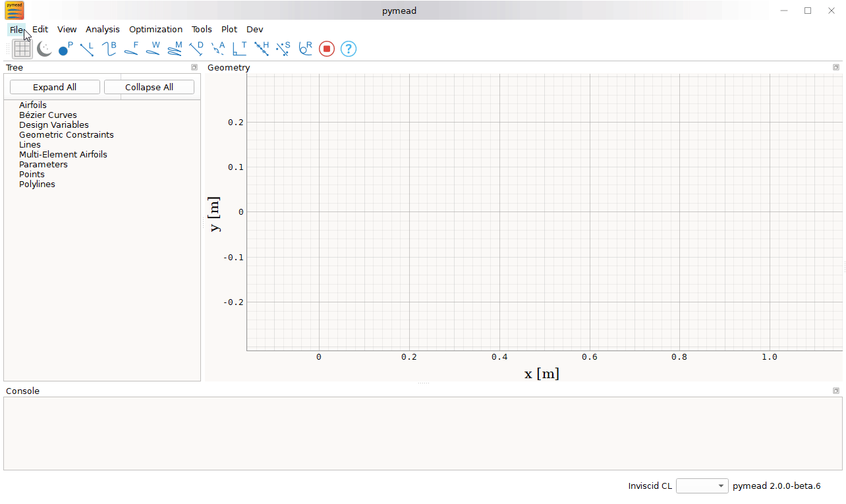This screenshot has width=846, height=504.
Task: Toggle the geometry grid display
Action: point(22,49)
